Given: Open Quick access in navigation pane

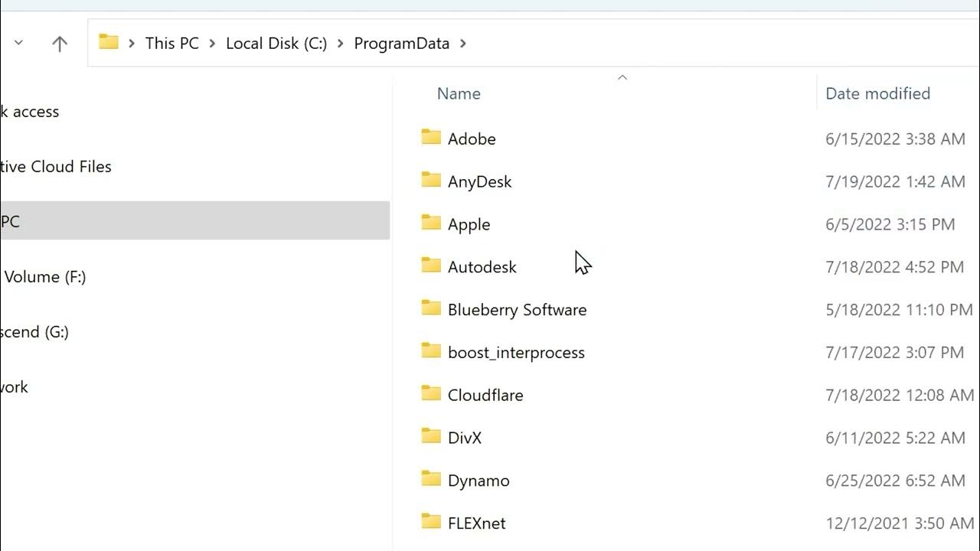Looking at the screenshot, I should tap(30, 112).
